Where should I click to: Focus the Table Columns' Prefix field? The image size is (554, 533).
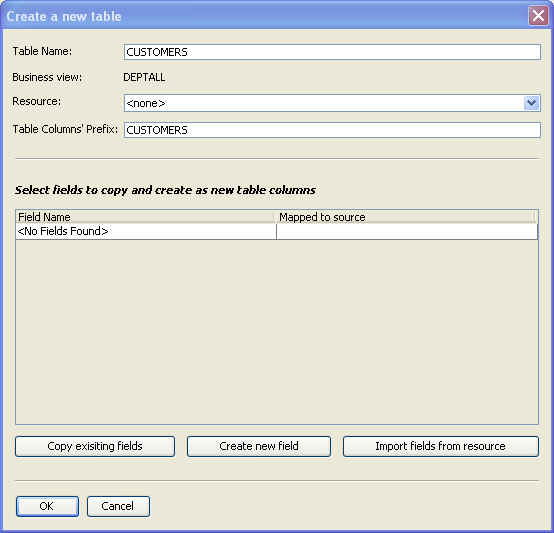332,130
